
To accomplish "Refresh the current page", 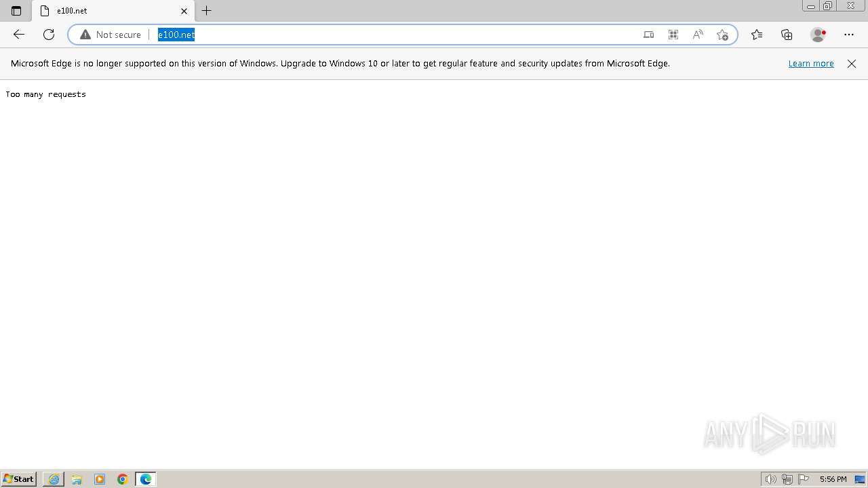I will (49, 35).
